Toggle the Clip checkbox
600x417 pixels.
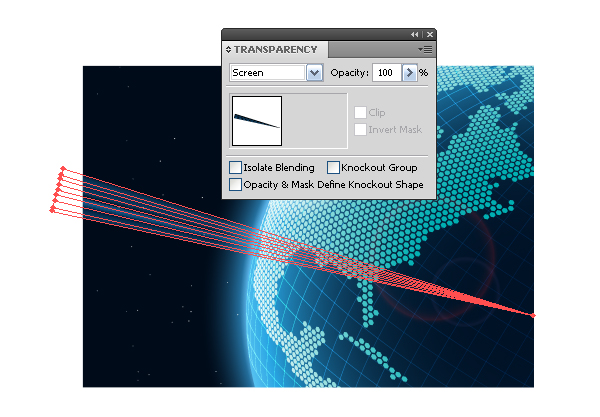360,112
